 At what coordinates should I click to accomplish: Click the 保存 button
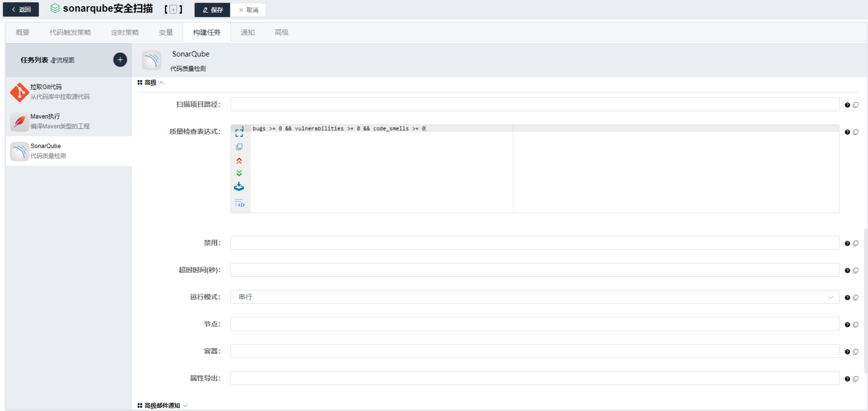tap(212, 10)
